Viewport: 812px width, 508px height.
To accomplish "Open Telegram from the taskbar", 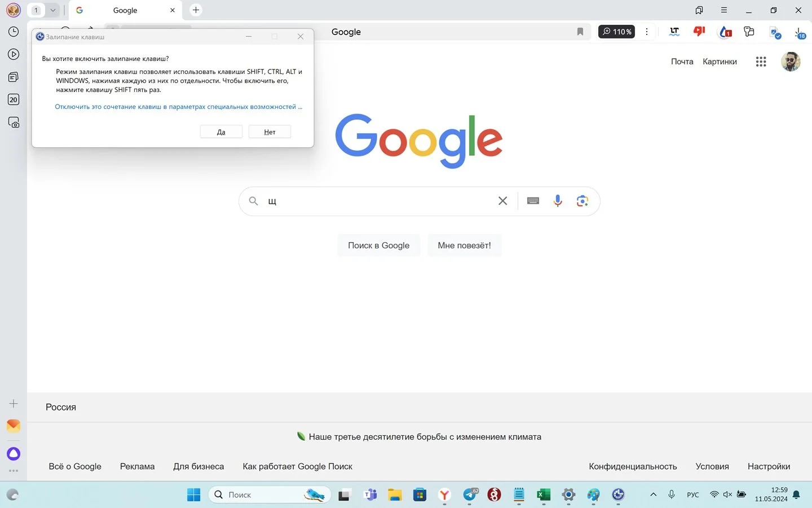I will 470,495.
